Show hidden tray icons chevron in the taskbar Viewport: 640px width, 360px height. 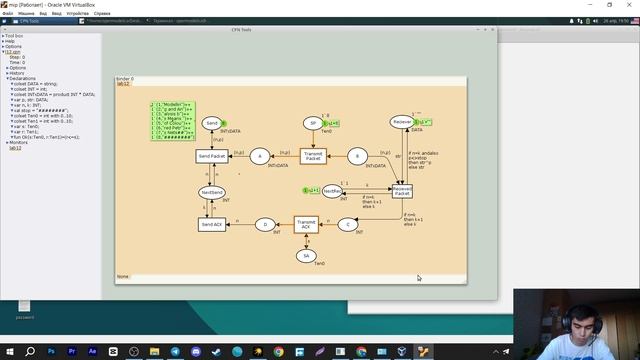(x=496, y=351)
